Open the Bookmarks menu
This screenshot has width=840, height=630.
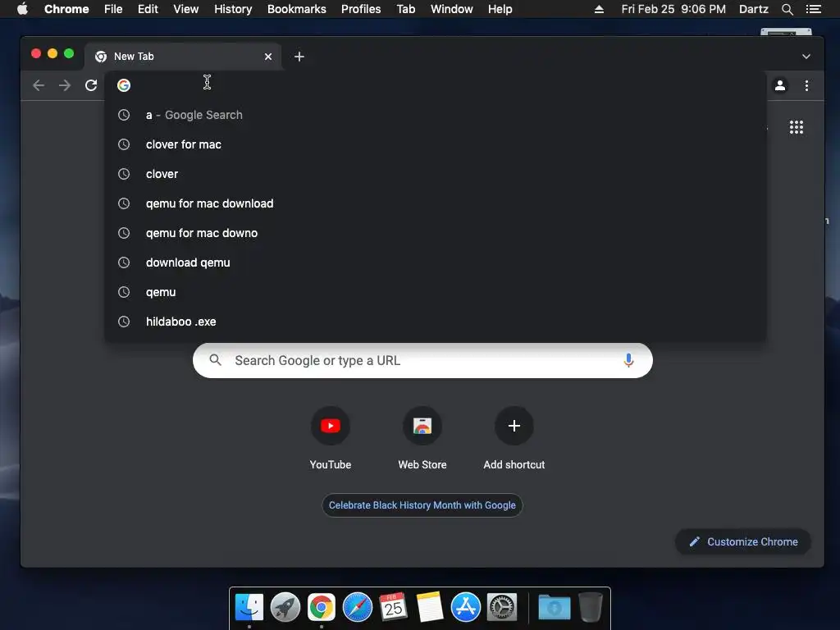(x=297, y=9)
